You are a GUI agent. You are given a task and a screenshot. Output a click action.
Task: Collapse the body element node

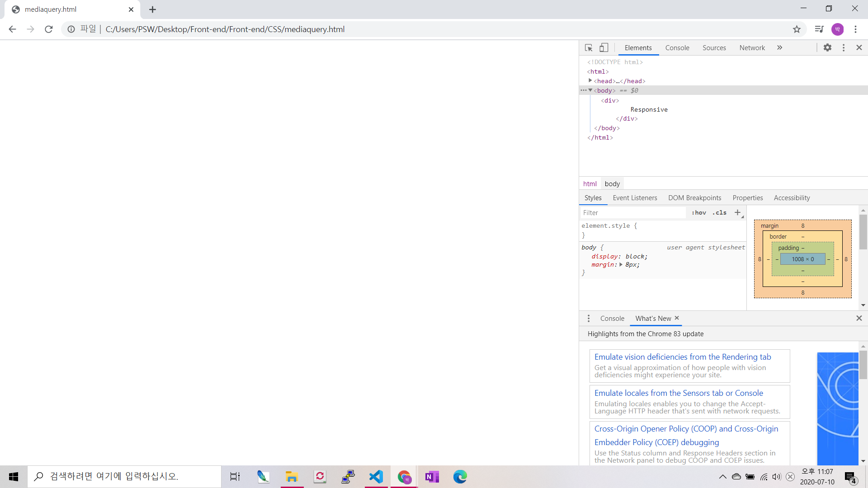click(590, 90)
